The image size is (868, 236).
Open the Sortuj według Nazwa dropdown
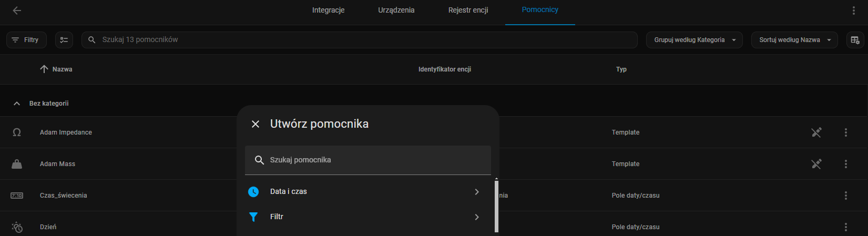point(794,40)
